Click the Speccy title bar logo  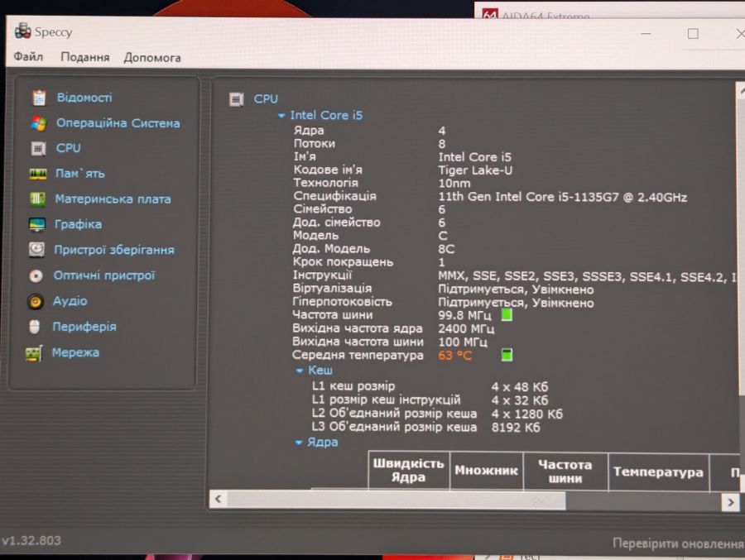22,31
